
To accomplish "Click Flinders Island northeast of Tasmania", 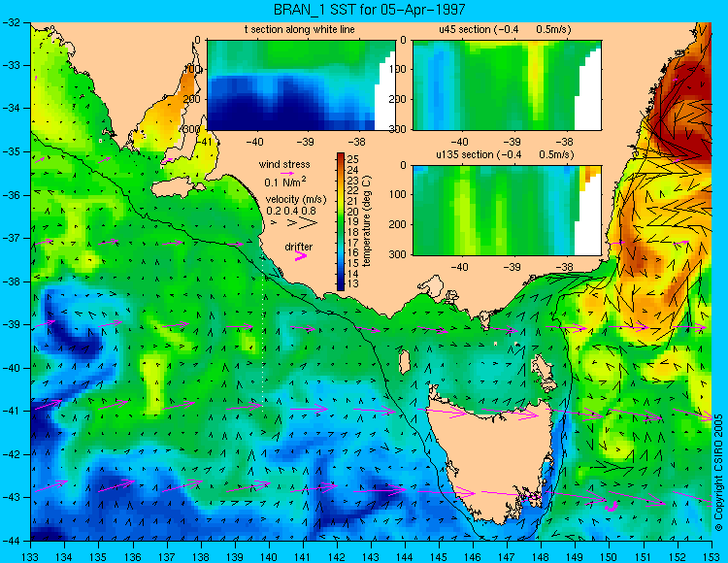I will click(x=545, y=369).
